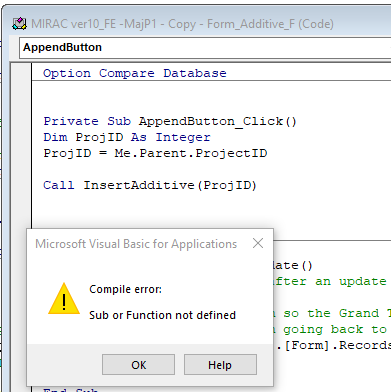Open Help for the compile error
391x392 pixels.
[x=220, y=365]
